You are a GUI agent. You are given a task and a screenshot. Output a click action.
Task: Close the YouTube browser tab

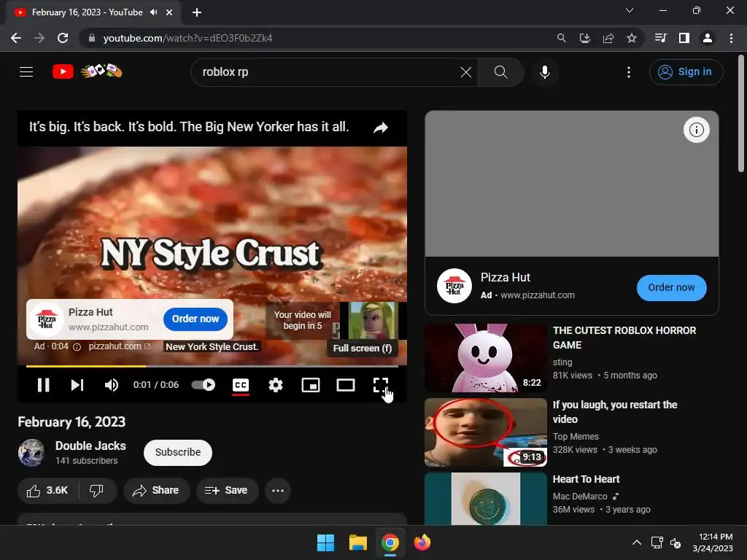click(169, 12)
